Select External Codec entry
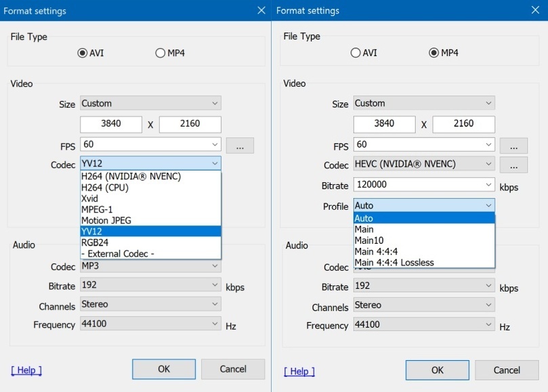The width and height of the screenshot is (548, 392). pyautogui.click(x=119, y=253)
